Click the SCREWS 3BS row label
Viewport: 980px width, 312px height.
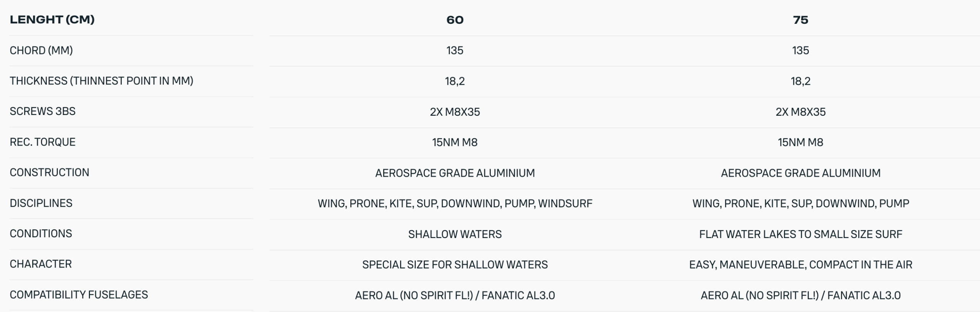coord(42,111)
